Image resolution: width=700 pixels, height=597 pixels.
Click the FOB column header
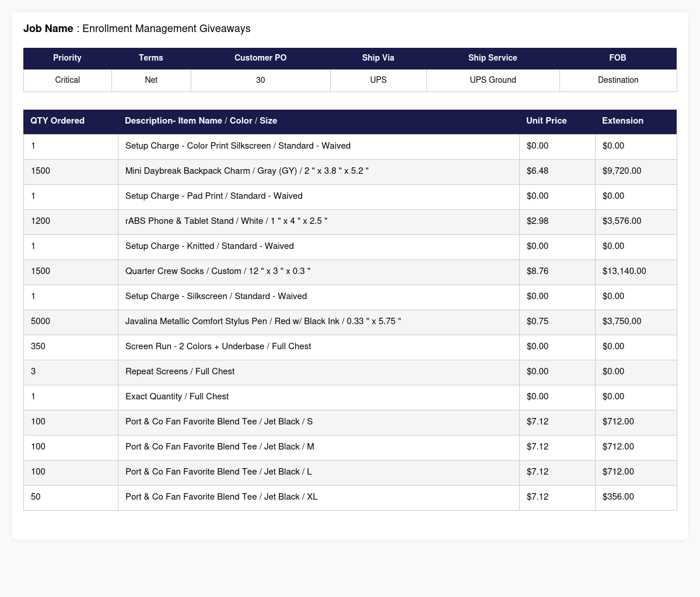click(x=618, y=58)
